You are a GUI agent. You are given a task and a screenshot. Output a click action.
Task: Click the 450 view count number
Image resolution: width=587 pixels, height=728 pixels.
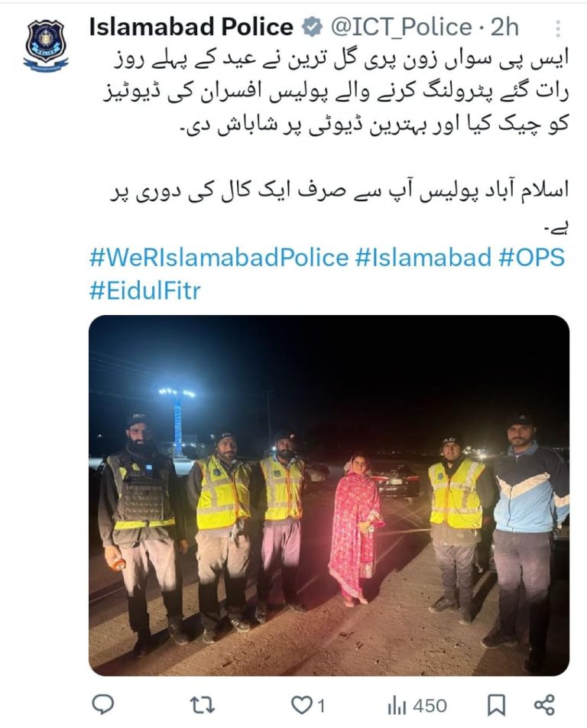(x=430, y=706)
